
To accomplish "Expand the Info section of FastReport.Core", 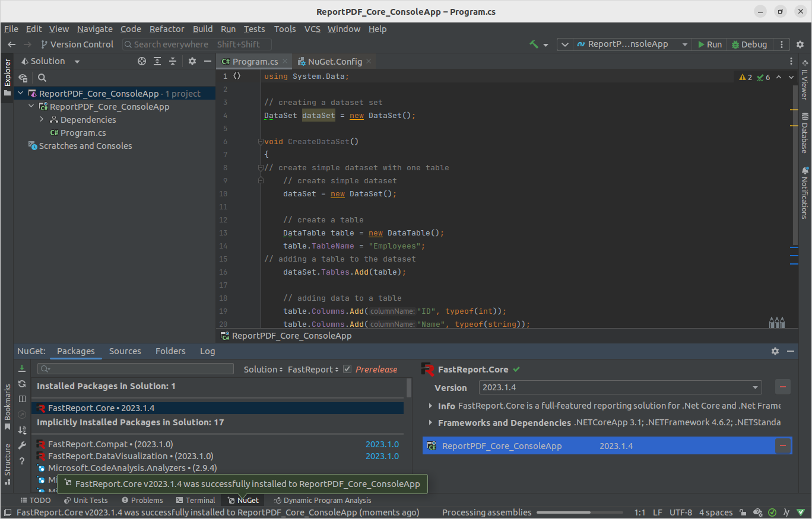I will click(431, 406).
